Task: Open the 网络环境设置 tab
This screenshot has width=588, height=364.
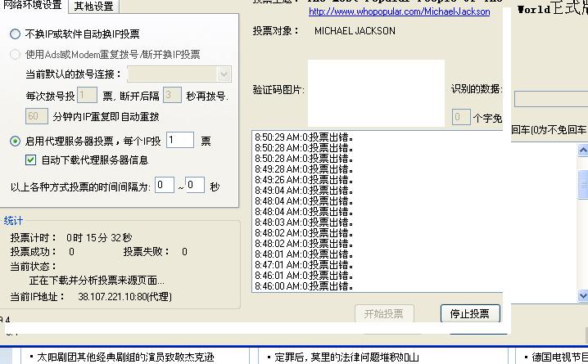Action: pos(33,6)
